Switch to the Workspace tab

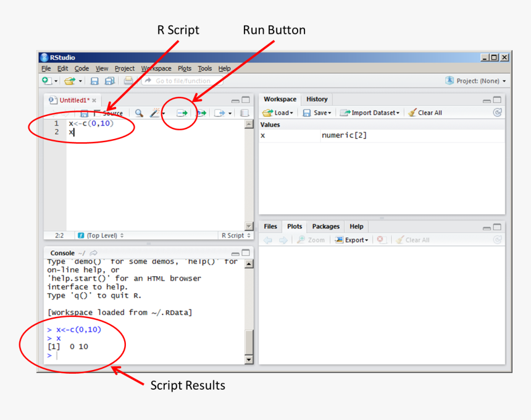[280, 99]
